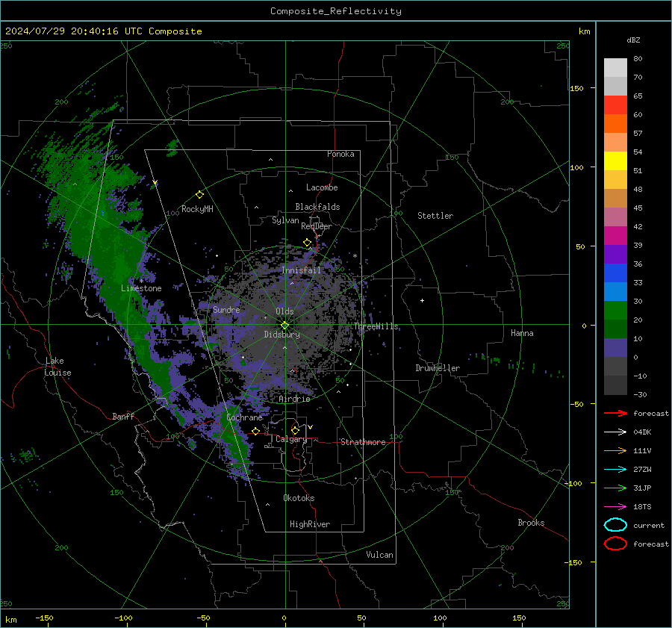
Task: Click the Blackfalds label
Action: pos(317,207)
